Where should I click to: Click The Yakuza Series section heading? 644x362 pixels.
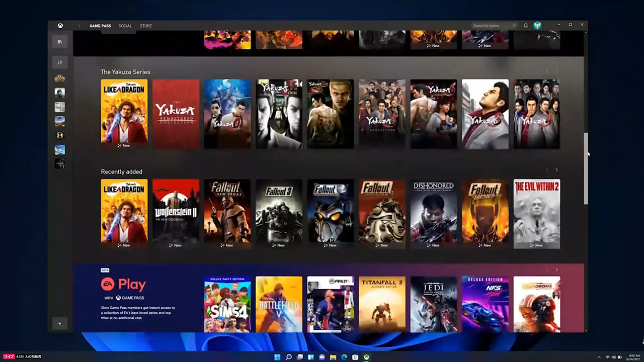tap(125, 72)
